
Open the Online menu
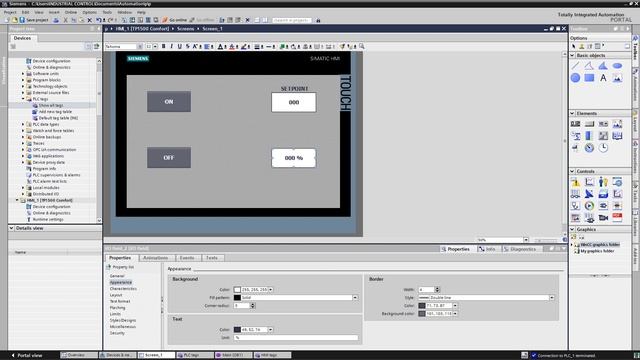(x=71, y=12)
